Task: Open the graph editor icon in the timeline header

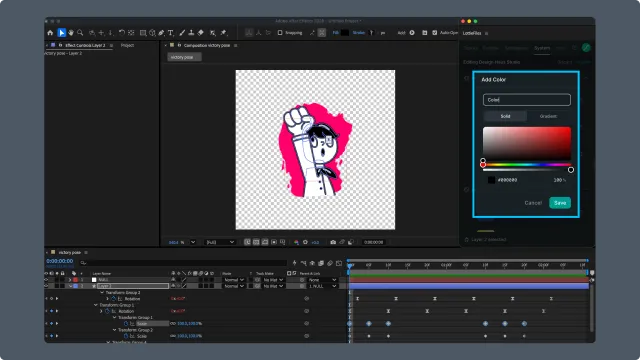Action: point(339,263)
